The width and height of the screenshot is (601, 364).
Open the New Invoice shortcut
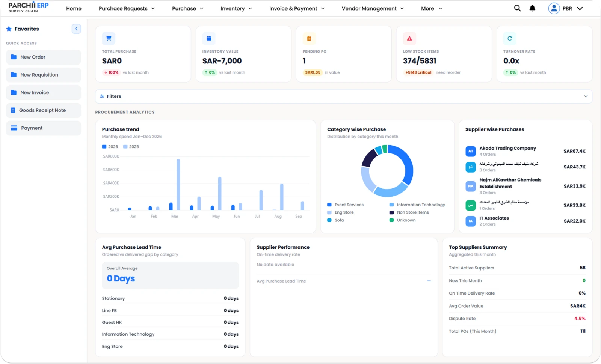click(44, 93)
